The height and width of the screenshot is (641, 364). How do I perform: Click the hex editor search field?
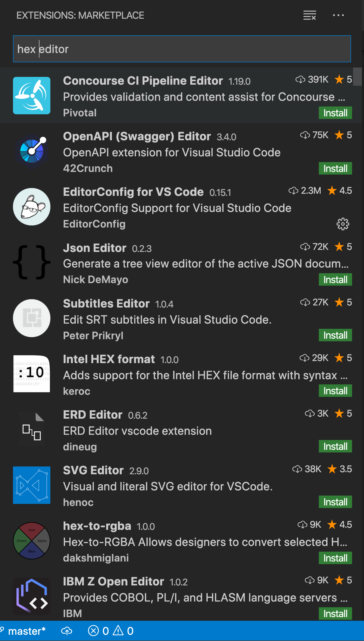pyautogui.click(x=182, y=49)
